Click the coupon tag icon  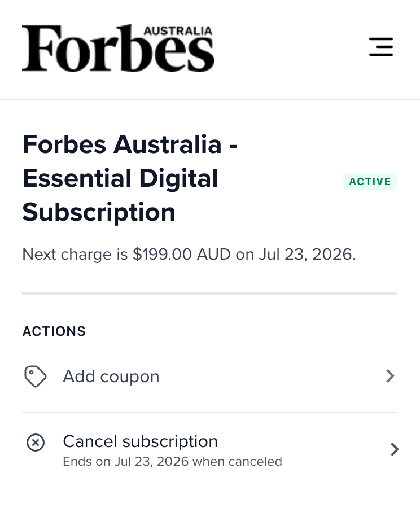tap(35, 376)
